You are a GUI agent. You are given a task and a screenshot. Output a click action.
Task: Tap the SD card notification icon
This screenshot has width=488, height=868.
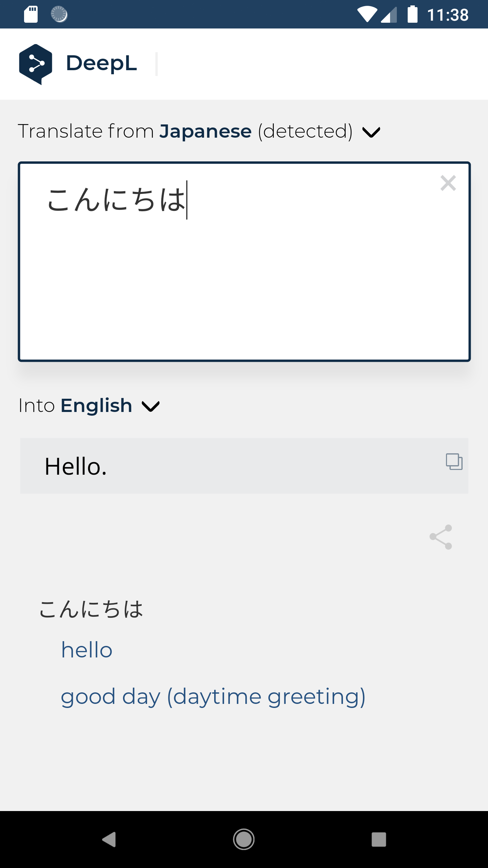tap(31, 14)
